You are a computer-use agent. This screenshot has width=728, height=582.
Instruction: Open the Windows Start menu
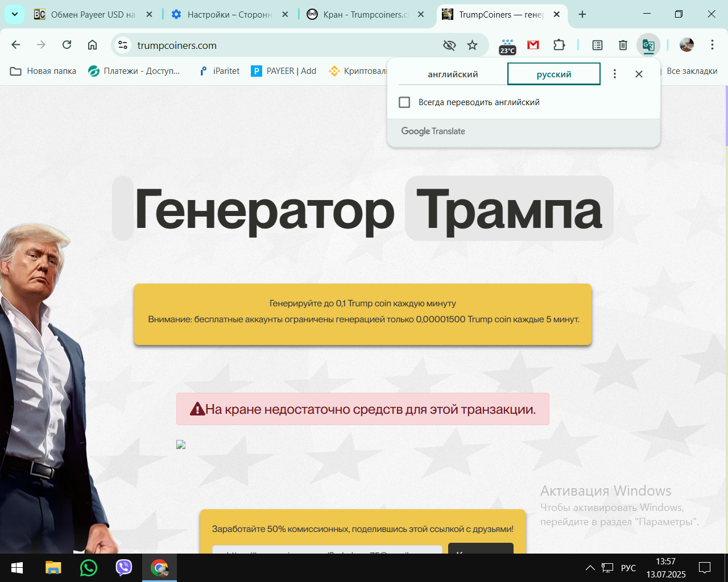point(17,568)
